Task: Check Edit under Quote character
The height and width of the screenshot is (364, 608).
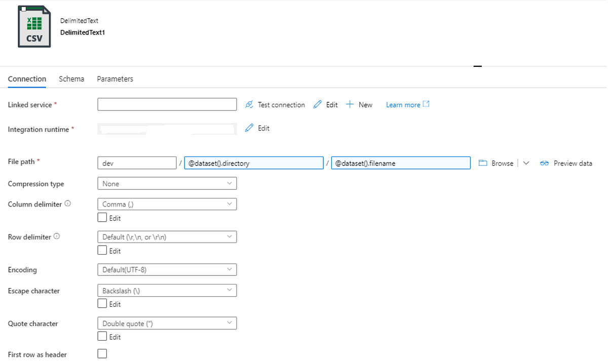Action: coord(102,336)
